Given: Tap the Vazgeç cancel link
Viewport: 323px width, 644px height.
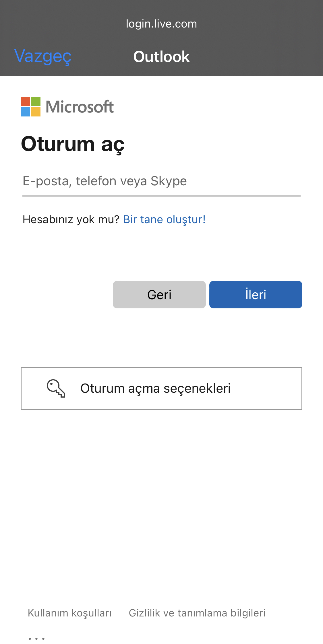Looking at the screenshot, I should pos(43,57).
